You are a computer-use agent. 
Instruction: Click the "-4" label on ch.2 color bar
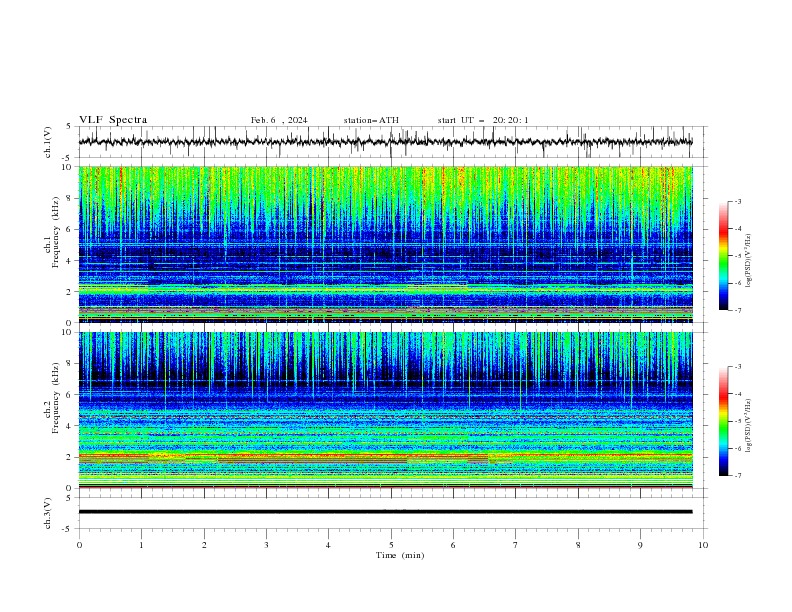tap(737, 394)
